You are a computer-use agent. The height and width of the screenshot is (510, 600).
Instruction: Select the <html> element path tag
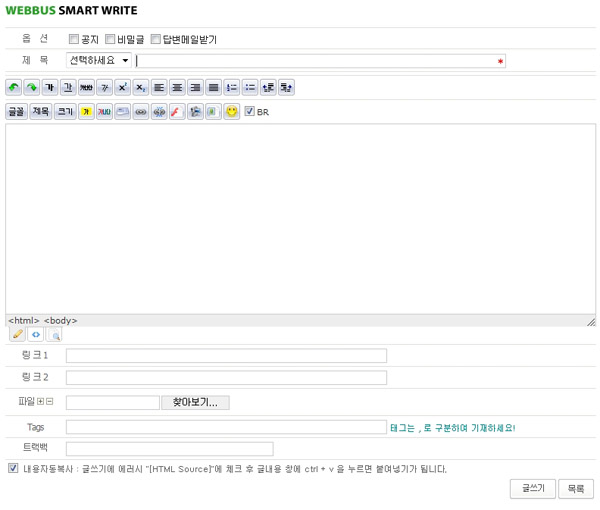(x=24, y=321)
